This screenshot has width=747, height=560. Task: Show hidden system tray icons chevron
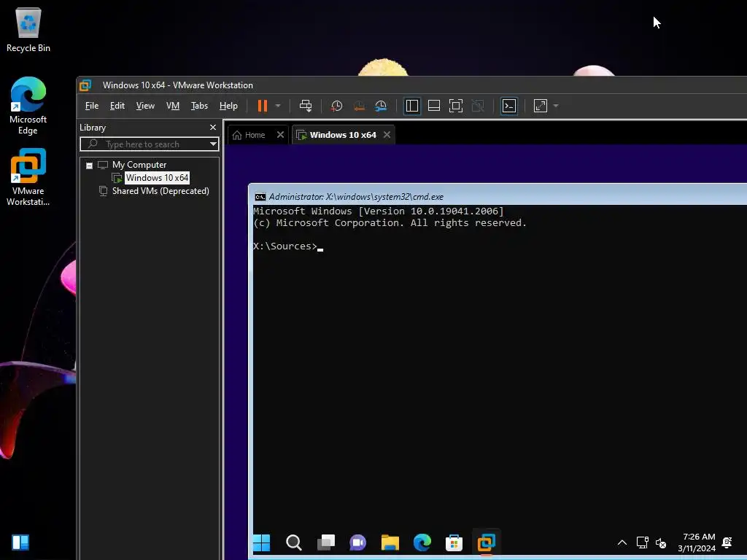622,542
